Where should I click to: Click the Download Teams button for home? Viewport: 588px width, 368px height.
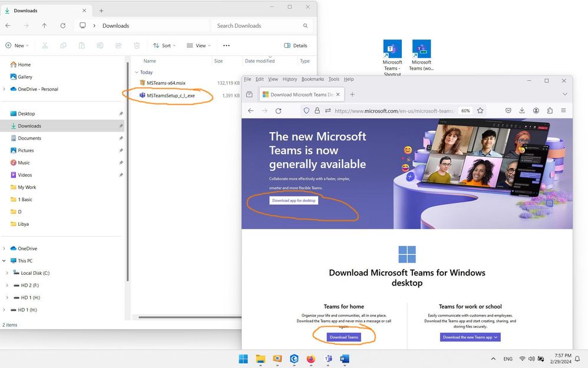click(343, 337)
